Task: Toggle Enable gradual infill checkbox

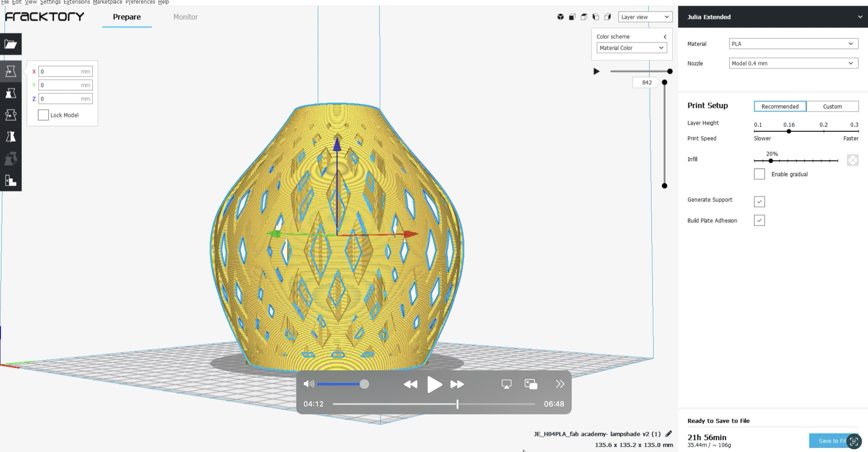Action: point(759,174)
